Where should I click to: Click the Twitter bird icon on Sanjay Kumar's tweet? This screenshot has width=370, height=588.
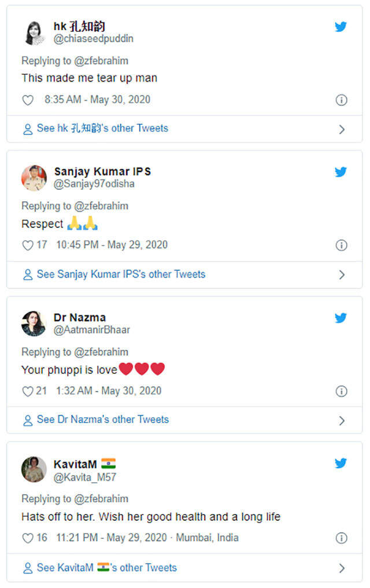pyautogui.click(x=341, y=172)
